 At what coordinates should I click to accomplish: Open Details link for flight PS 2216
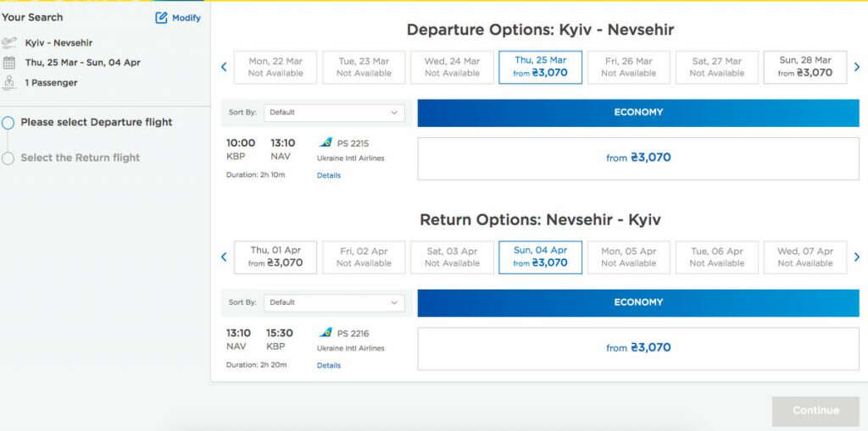pyautogui.click(x=329, y=365)
